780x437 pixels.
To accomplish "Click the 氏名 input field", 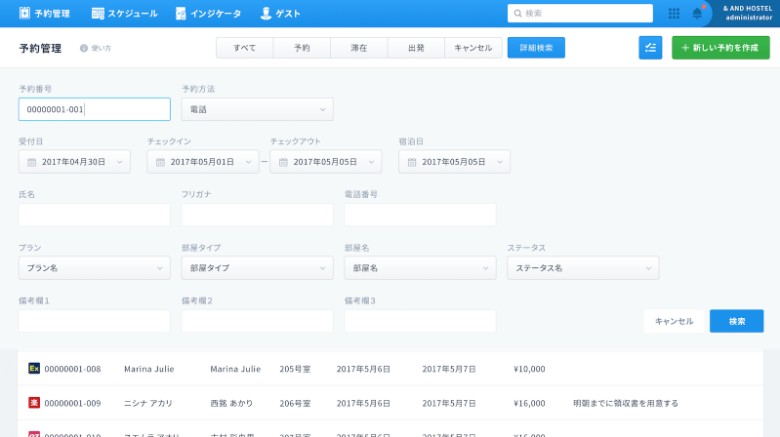I will coord(94,215).
